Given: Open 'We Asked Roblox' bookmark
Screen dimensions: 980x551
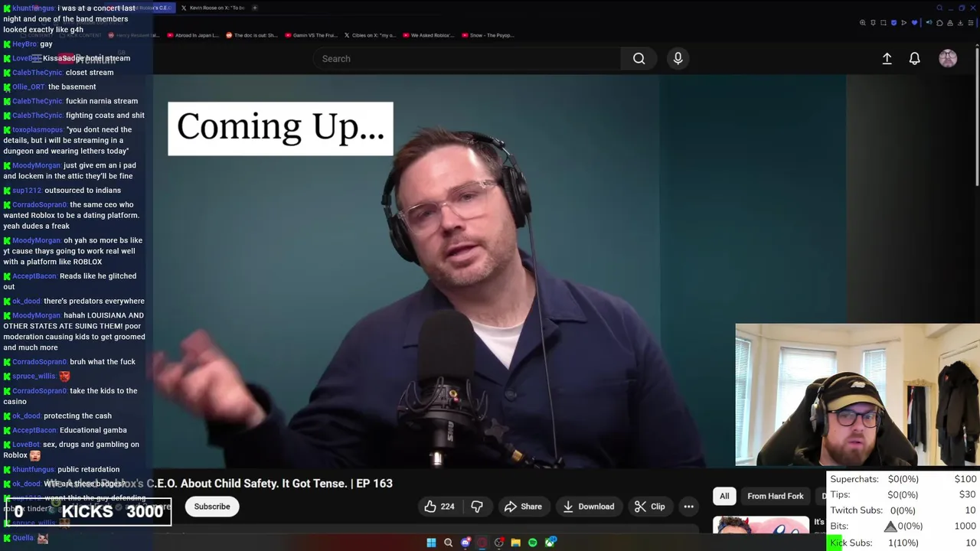Looking at the screenshot, I should [429, 35].
